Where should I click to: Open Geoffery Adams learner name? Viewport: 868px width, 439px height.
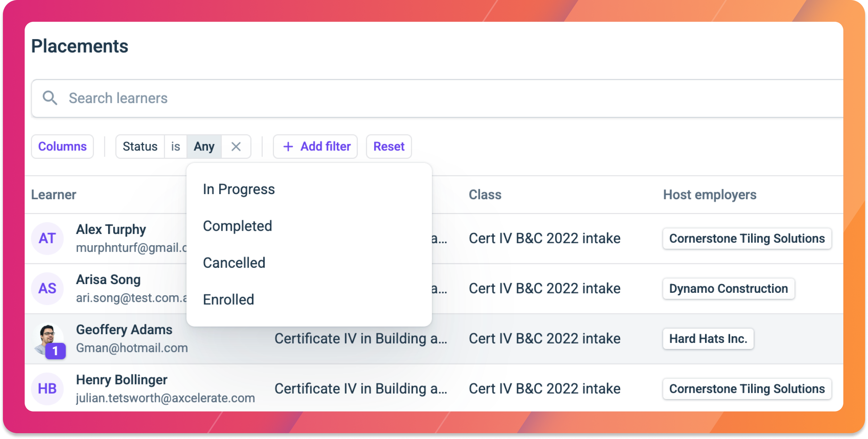(124, 329)
